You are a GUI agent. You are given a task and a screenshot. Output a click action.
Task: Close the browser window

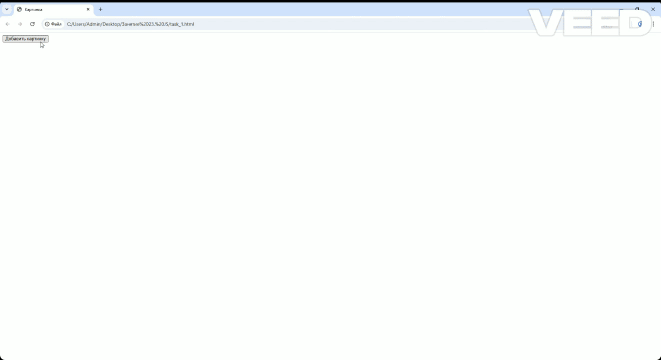(653, 9)
